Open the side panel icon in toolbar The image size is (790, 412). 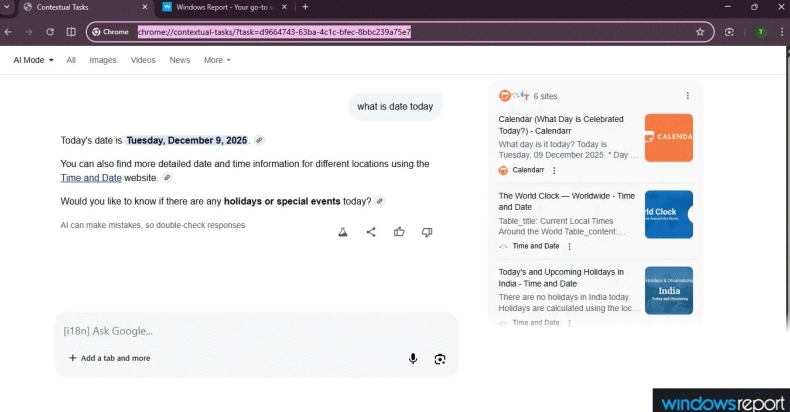tap(71, 32)
